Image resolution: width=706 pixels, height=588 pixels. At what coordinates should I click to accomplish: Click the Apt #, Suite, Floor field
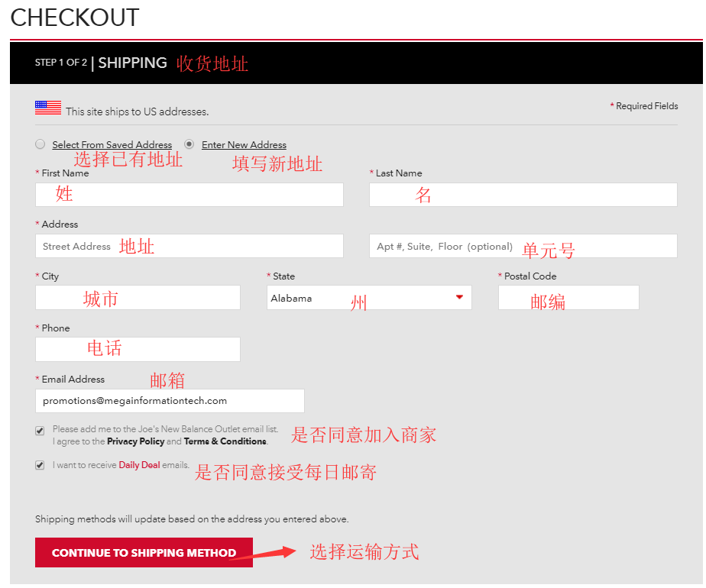click(523, 246)
